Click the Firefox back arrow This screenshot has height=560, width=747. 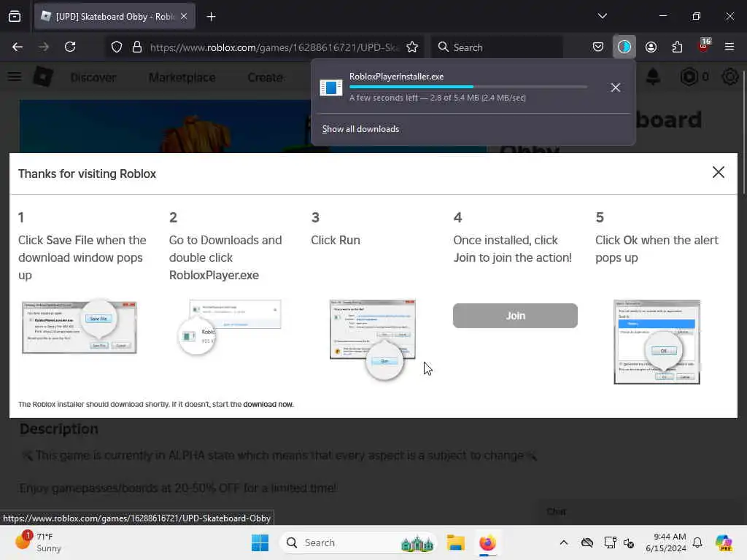pos(18,47)
